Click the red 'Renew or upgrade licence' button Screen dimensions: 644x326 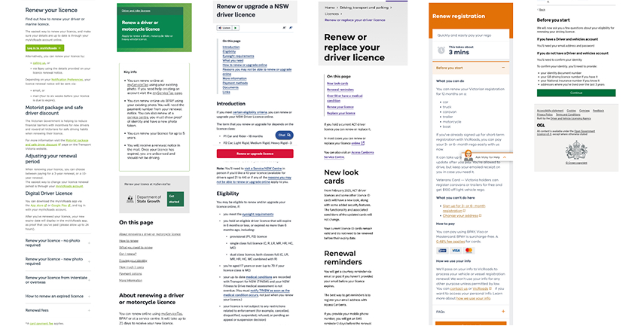click(255, 154)
